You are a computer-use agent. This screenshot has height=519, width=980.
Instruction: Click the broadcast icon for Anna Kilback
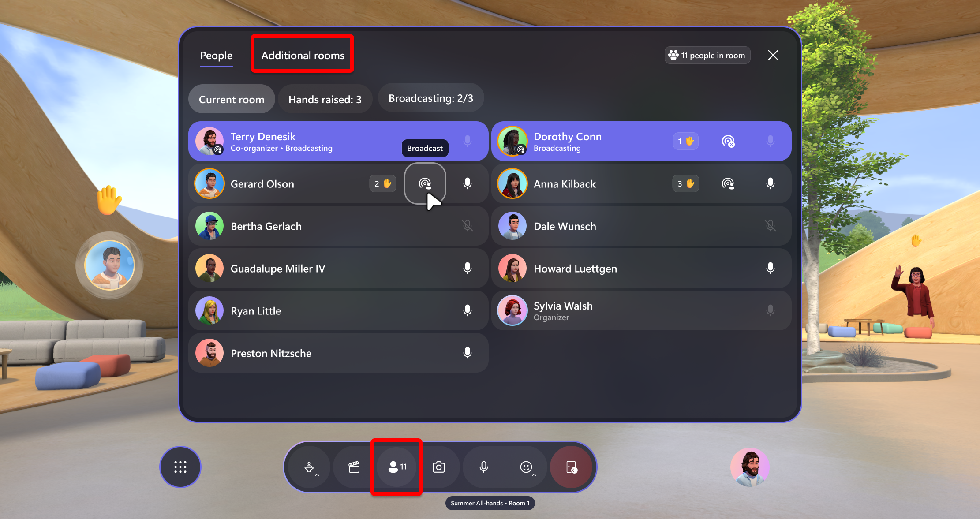coord(727,183)
